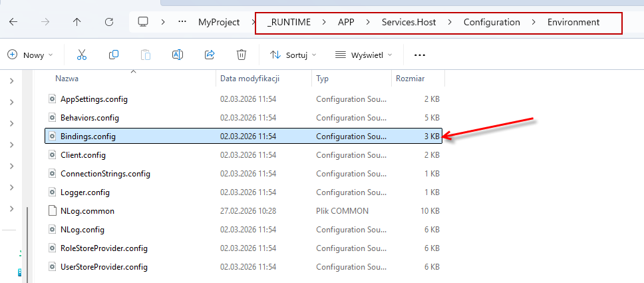
Task: Navigate to Services.Host in breadcrumb
Action: point(408,22)
